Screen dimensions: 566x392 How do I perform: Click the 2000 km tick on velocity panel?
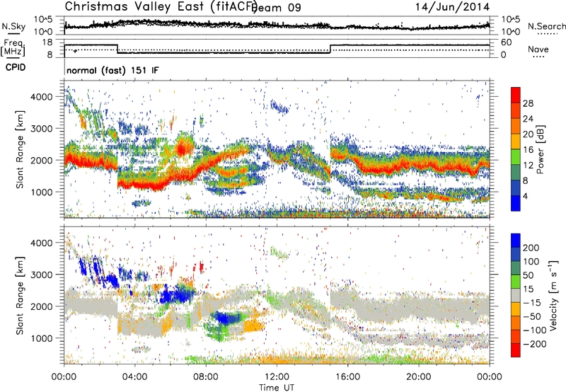(x=42, y=306)
